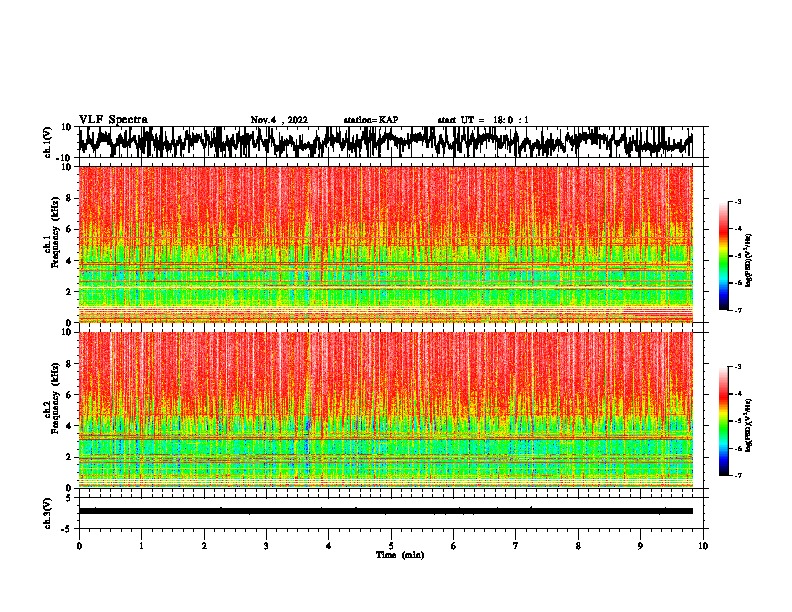Click the time axis tick label "5"
Image resolution: width=792 pixels, height=612 pixels.
coord(391,546)
